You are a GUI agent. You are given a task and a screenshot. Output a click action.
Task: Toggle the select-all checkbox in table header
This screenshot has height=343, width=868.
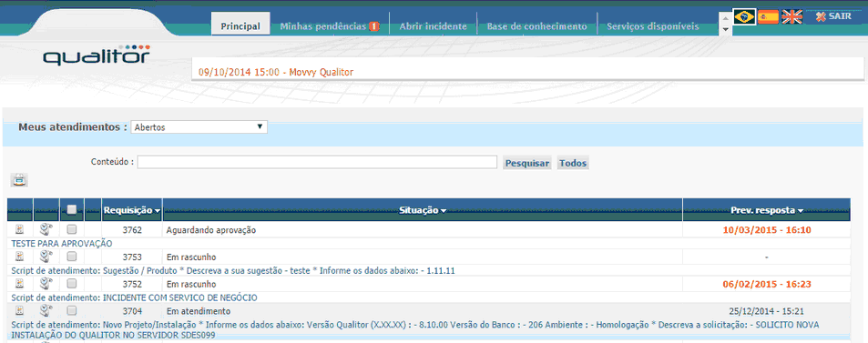[71, 209]
